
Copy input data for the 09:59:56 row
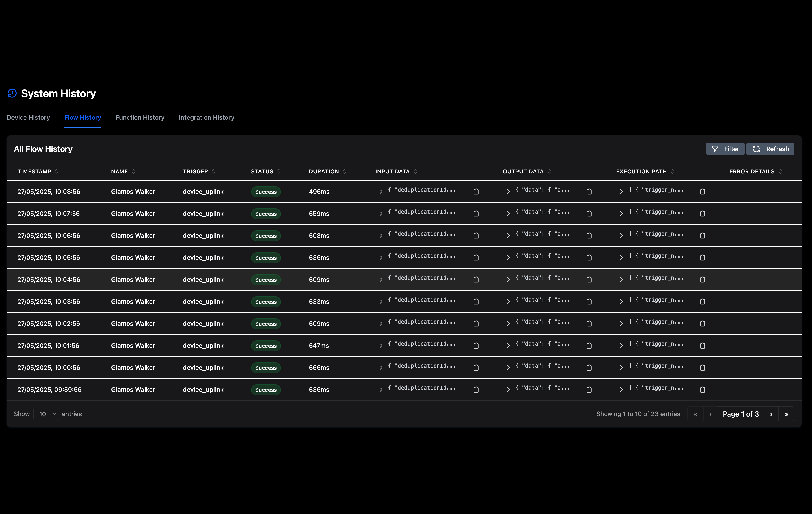pyautogui.click(x=476, y=390)
